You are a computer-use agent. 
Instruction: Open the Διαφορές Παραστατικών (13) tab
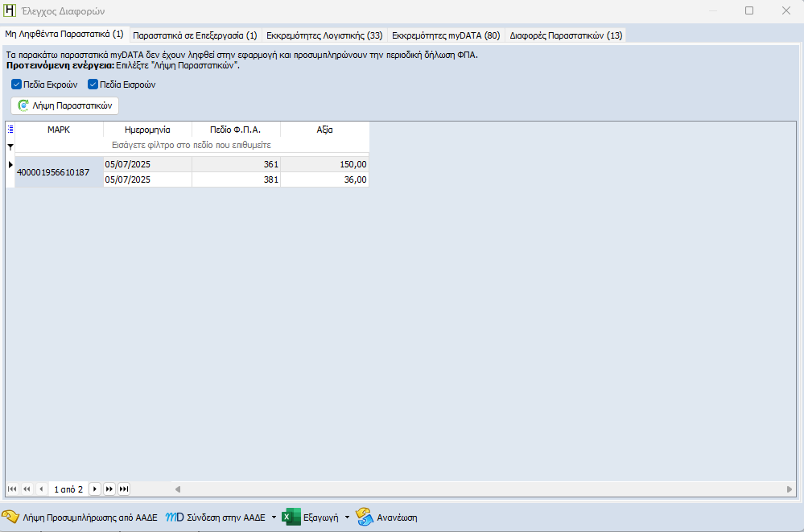tap(566, 35)
